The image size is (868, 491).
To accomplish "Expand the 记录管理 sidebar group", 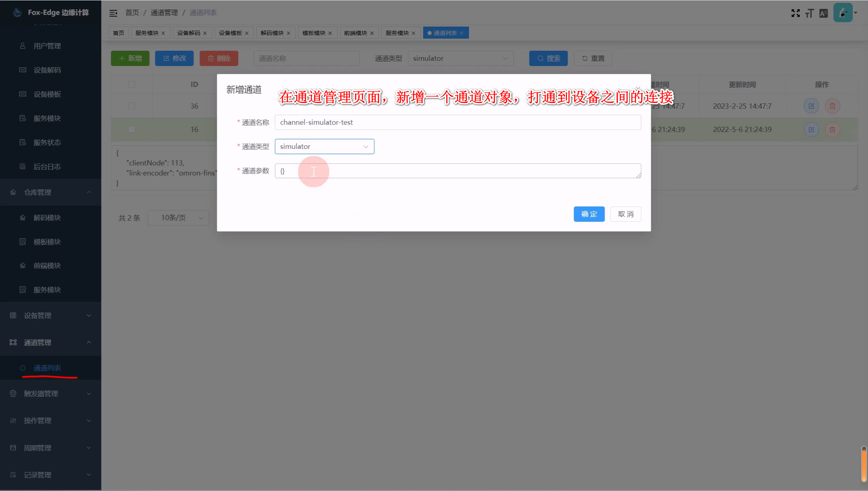I will pyautogui.click(x=51, y=475).
